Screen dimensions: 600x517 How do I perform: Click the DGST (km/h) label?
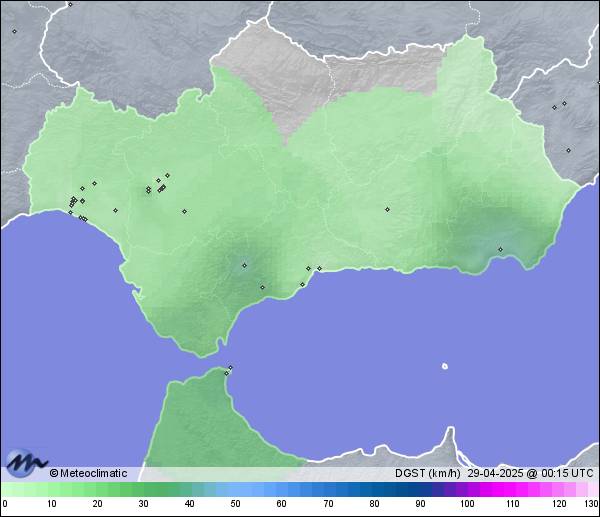tap(427, 473)
